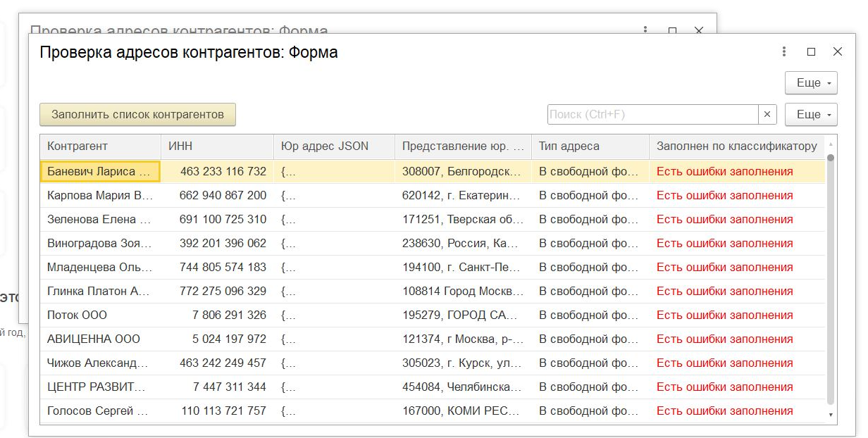The width and height of the screenshot is (868, 438).
Task: Click the scrollbar up arrow
Action: click(x=831, y=143)
